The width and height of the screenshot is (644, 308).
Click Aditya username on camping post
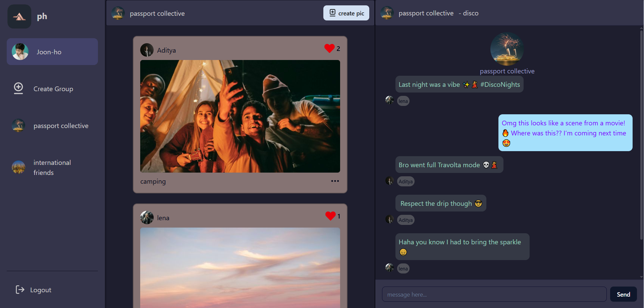pyautogui.click(x=166, y=50)
